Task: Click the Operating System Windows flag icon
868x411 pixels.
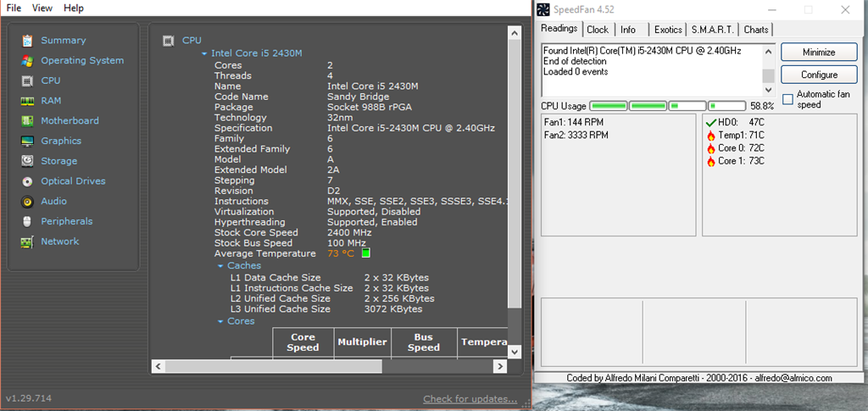Action: pos(27,61)
